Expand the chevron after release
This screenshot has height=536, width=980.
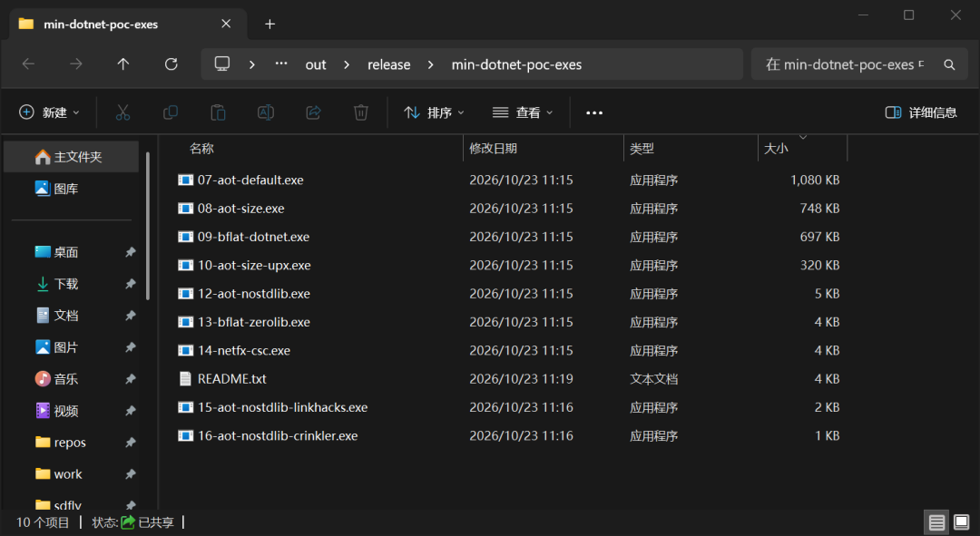(431, 64)
